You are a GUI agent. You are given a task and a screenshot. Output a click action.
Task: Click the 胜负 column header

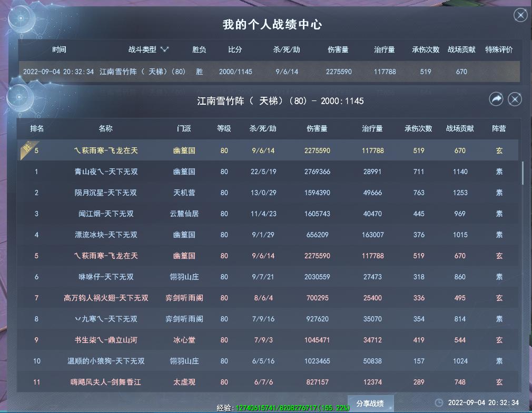(x=199, y=49)
